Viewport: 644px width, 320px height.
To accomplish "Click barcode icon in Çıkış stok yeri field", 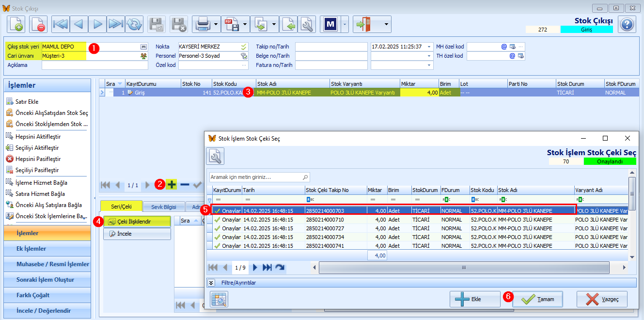I will pos(143,47).
